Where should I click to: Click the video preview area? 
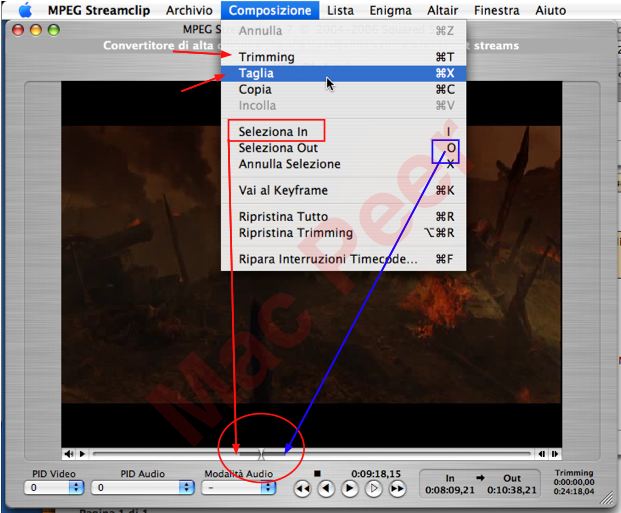click(x=311, y=264)
